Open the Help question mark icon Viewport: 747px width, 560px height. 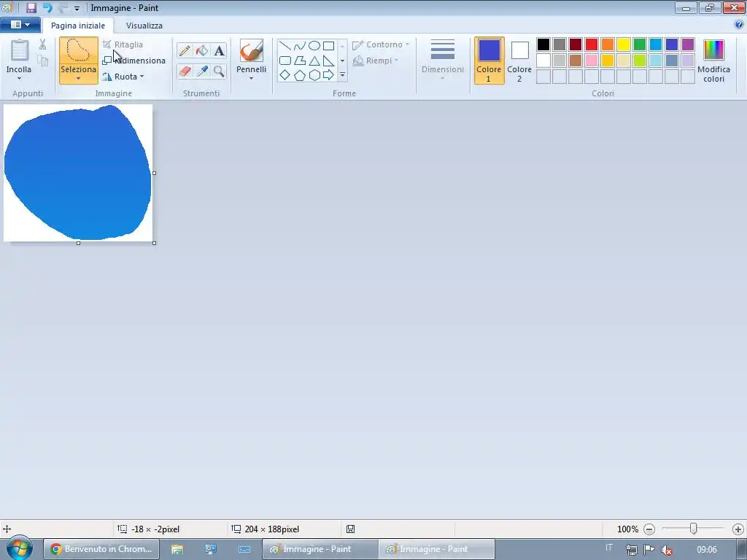point(739,25)
